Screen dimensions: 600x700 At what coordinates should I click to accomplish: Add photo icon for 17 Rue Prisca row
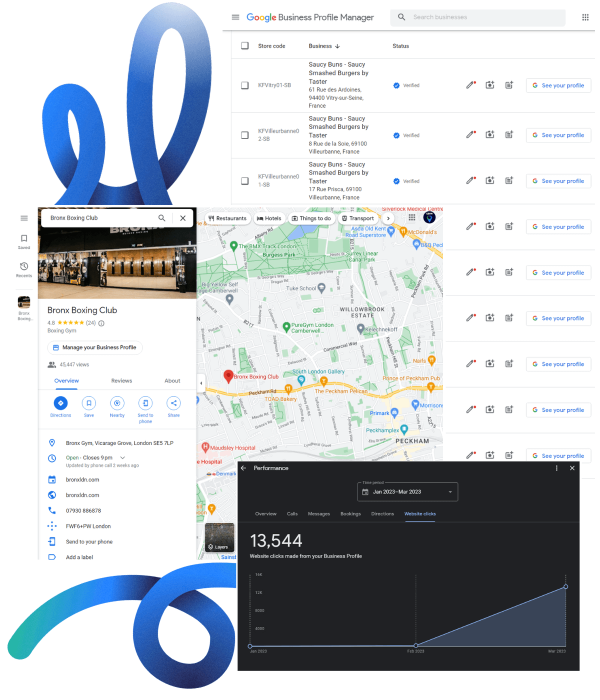490,180
